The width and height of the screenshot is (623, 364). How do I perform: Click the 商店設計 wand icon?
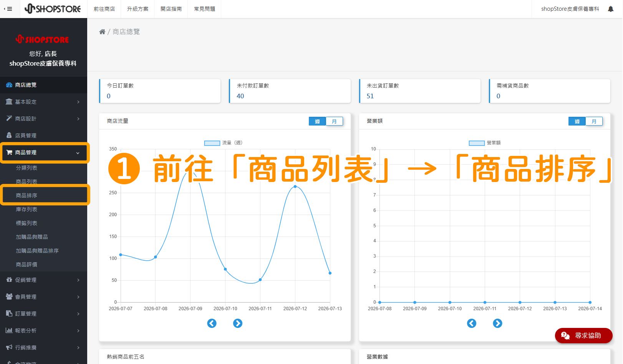tap(9, 119)
